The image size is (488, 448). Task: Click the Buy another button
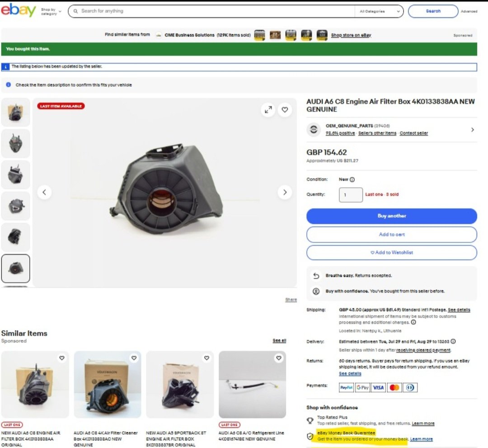391,216
